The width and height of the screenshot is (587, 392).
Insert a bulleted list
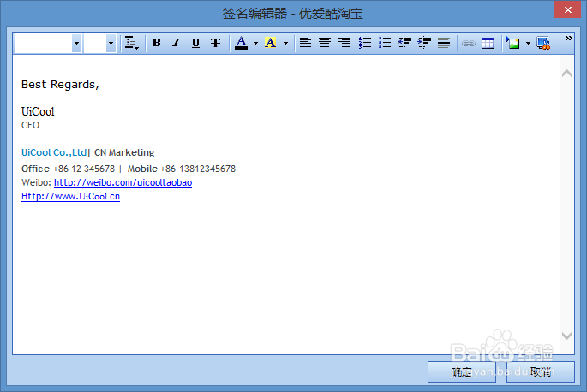(x=385, y=43)
